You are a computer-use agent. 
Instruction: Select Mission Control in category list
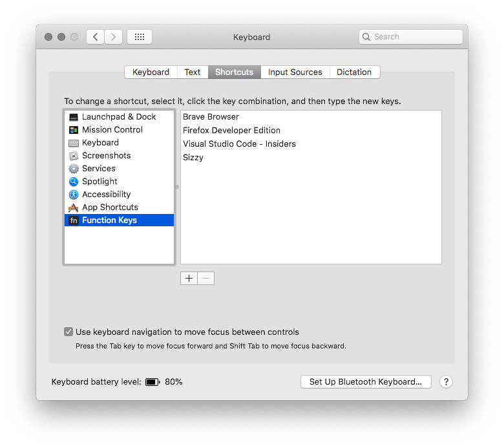120,130
